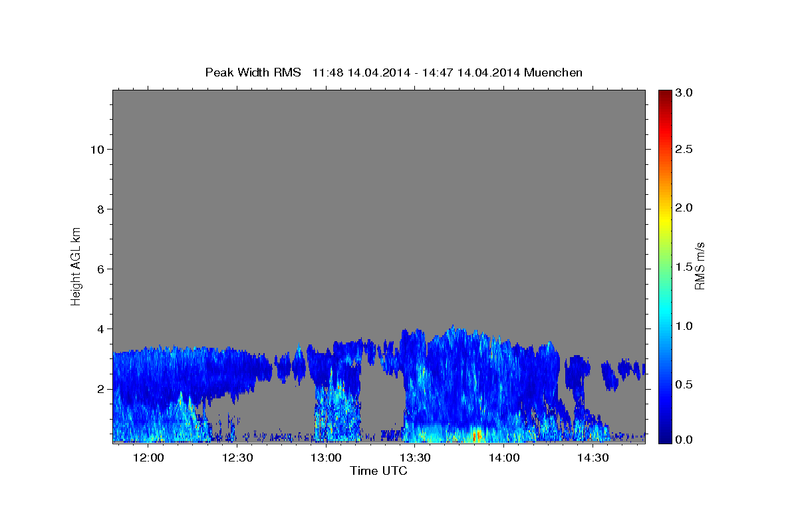Click the 13:30 time tick label
The height and width of the screenshot is (532, 798).
click(x=415, y=458)
